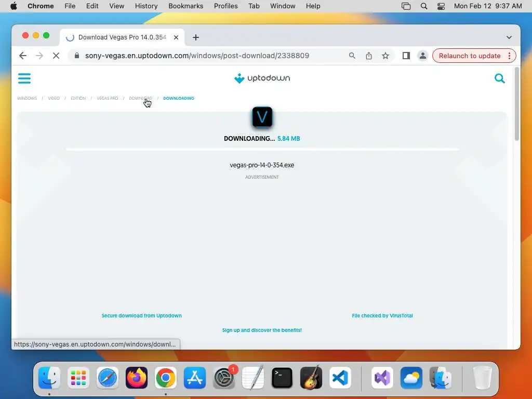The height and width of the screenshot is (399, 532).
Task: Click DOWNLOADING breadcrumb item
Action: tap(179, 98)
